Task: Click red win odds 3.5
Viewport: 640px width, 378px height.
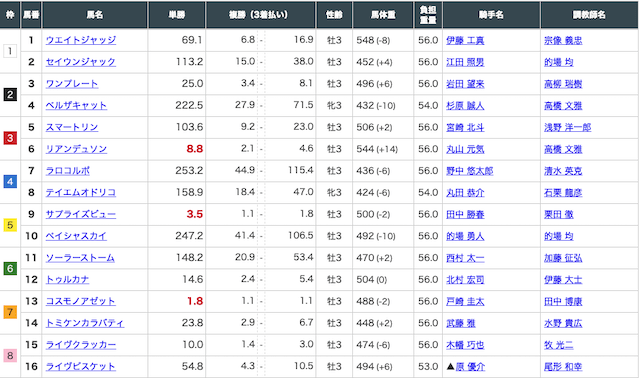Action: tap(195, 214)
